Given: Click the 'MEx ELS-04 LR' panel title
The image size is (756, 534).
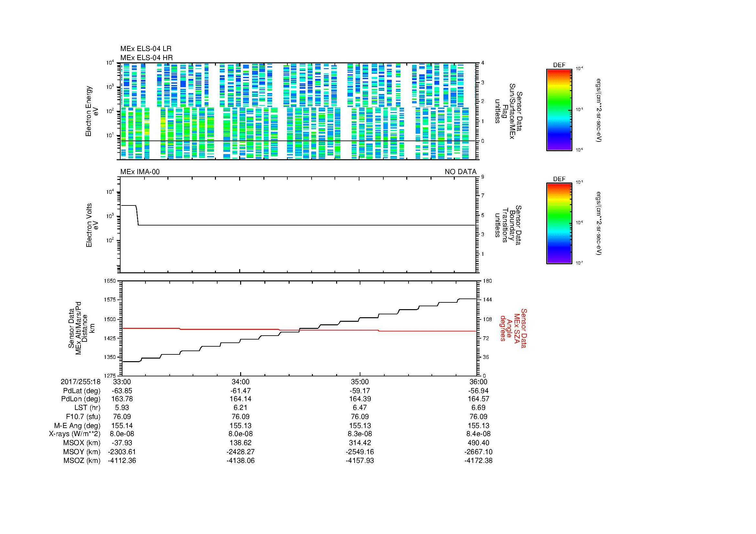Looking at the screenshot, I should click(x=146, y=49).
